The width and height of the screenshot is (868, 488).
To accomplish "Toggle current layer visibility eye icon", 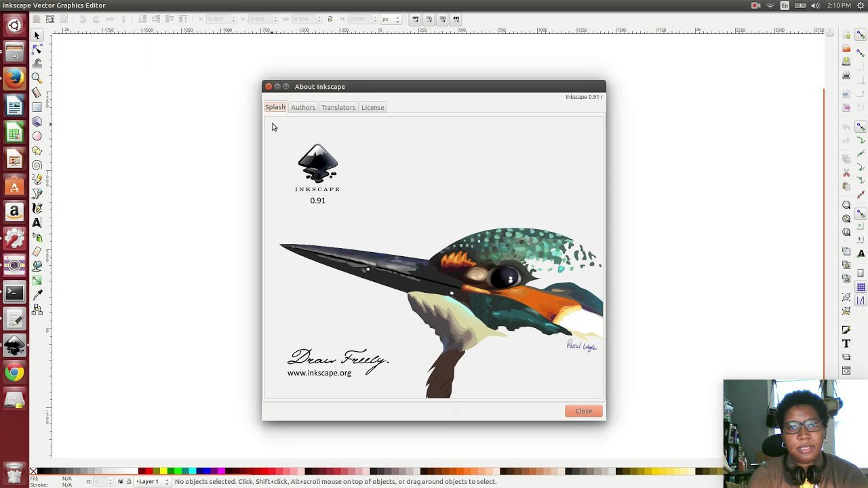I will point(121,482).
